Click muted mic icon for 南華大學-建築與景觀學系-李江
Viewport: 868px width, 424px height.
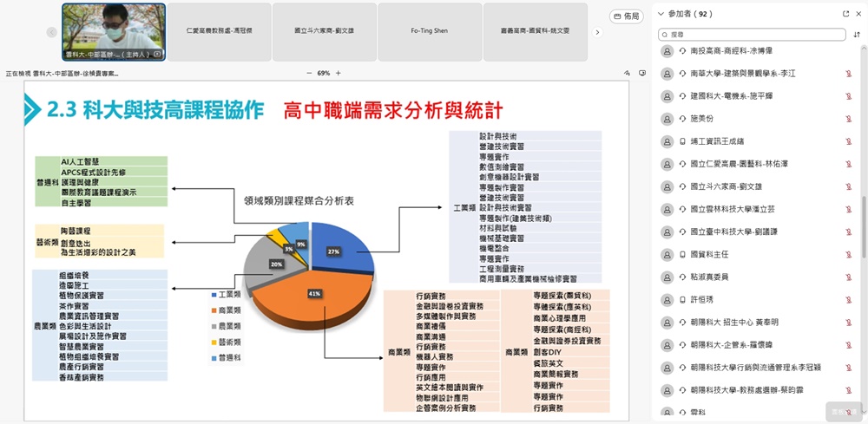pyautogui.click(x=849, y=74)
